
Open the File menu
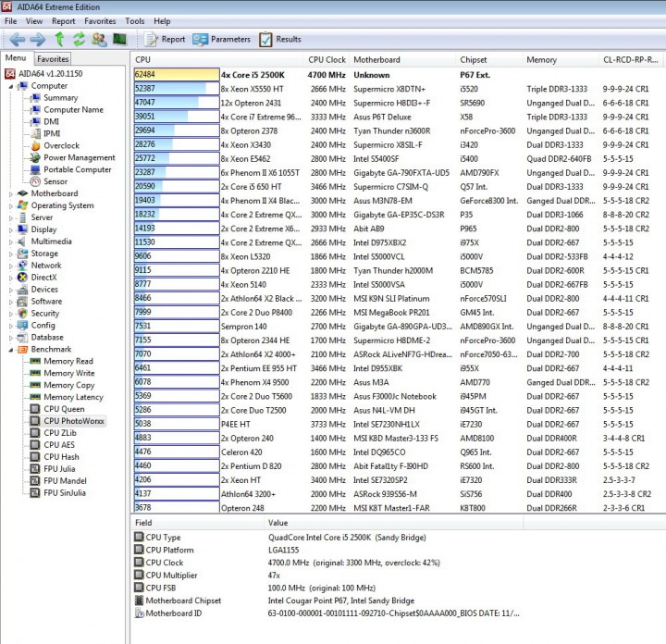tap(10, 20)
